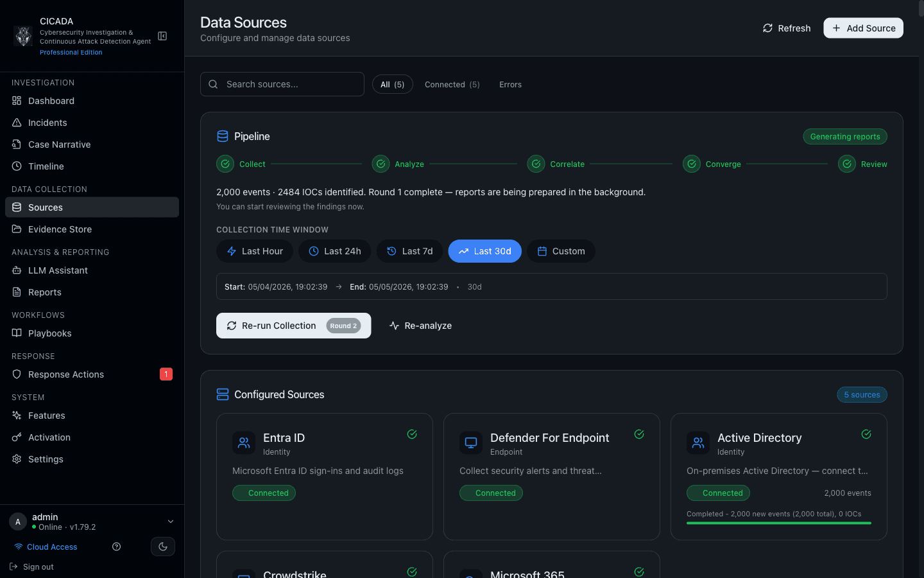This screenshot has height=578, width=924.
Task: Click Active Directory check status icon
Action: [x=866, y=434]
